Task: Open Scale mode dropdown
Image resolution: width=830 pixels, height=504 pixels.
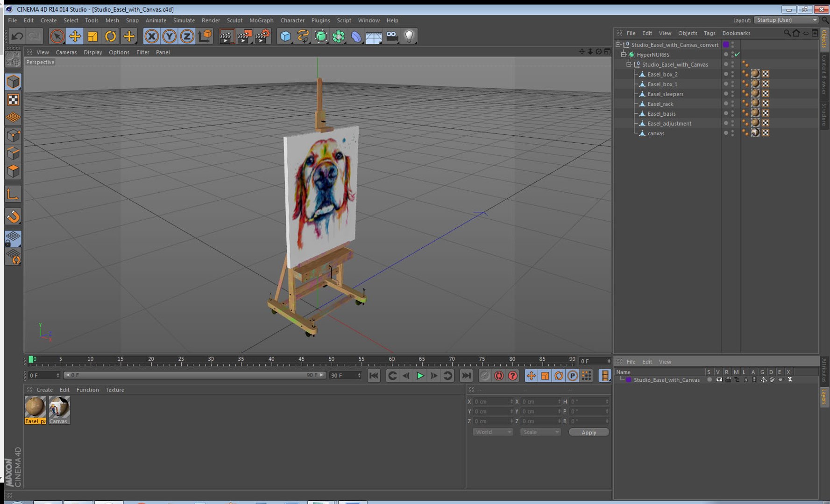Action: click(x=540, y=432)
